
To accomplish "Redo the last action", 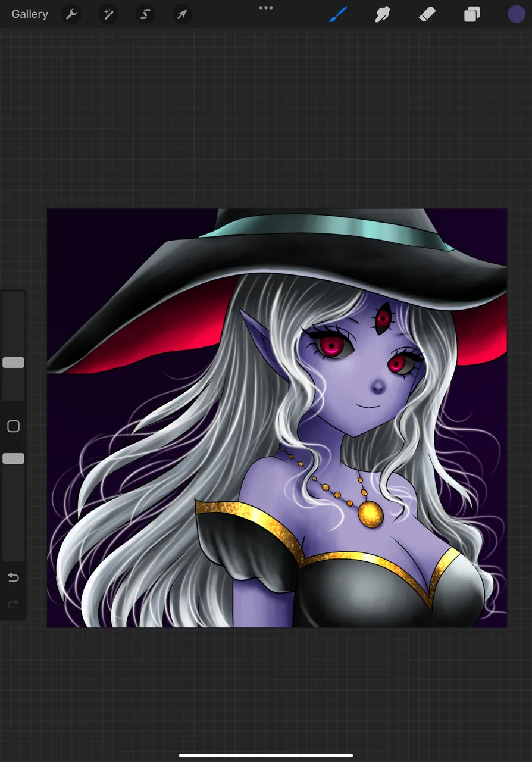I will pos(13,605).
